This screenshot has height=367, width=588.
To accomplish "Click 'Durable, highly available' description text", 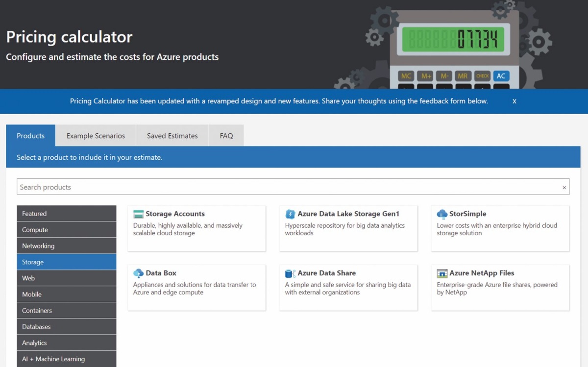I will coord(188,229).
